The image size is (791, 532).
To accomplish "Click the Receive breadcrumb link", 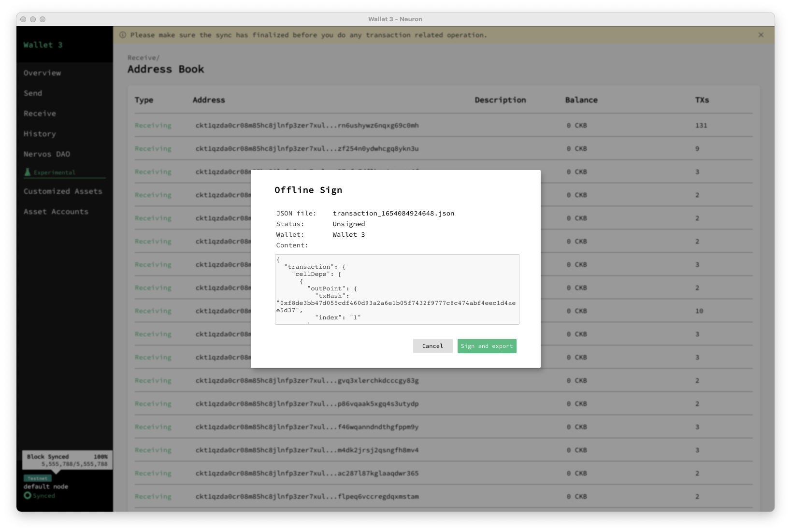I will (139, 57).
